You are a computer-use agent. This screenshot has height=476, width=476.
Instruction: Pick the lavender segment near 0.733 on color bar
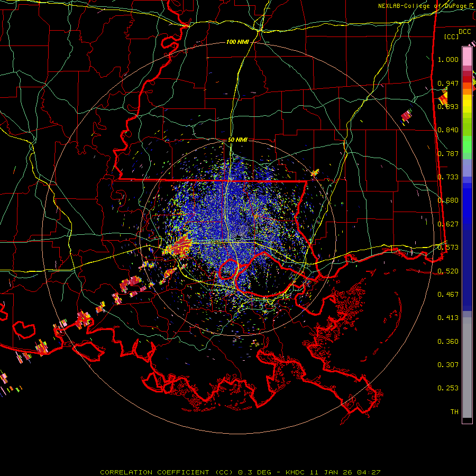[x=467, y=168]
